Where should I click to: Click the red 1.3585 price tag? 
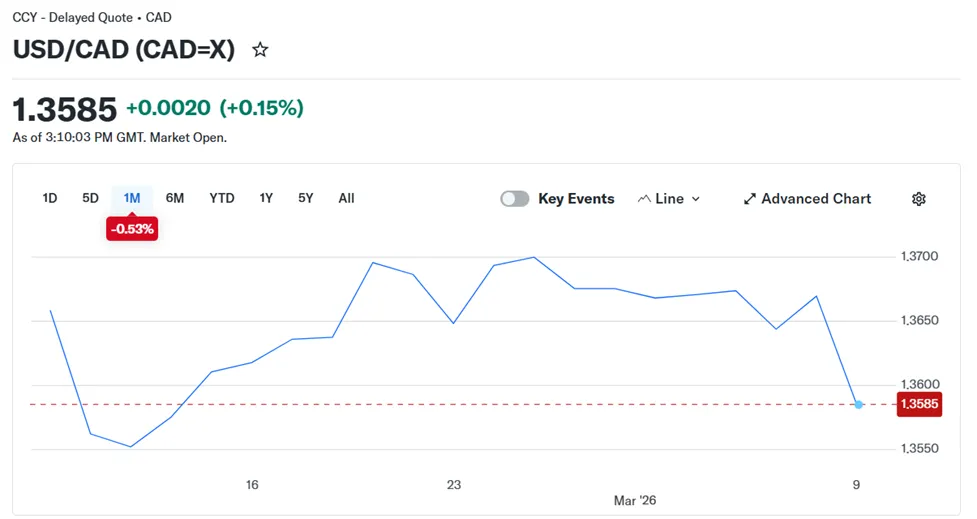pyautogui.click(x=917, y=404)
